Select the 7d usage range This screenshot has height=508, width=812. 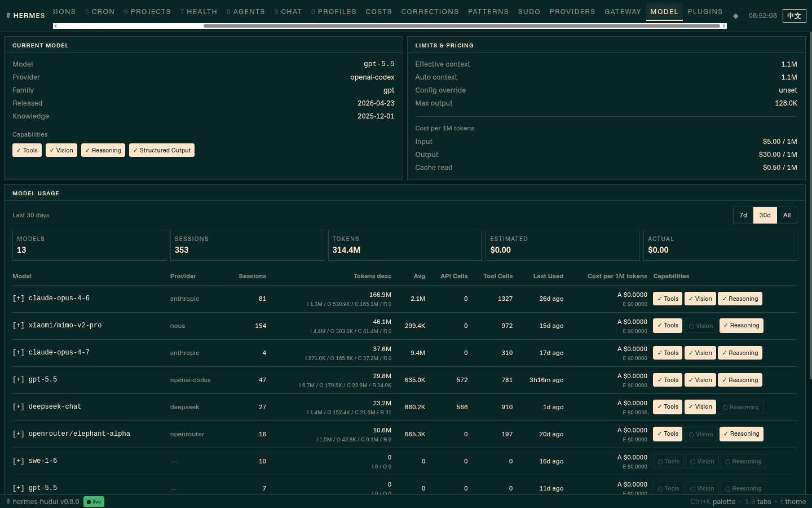(x=743, y=215)
